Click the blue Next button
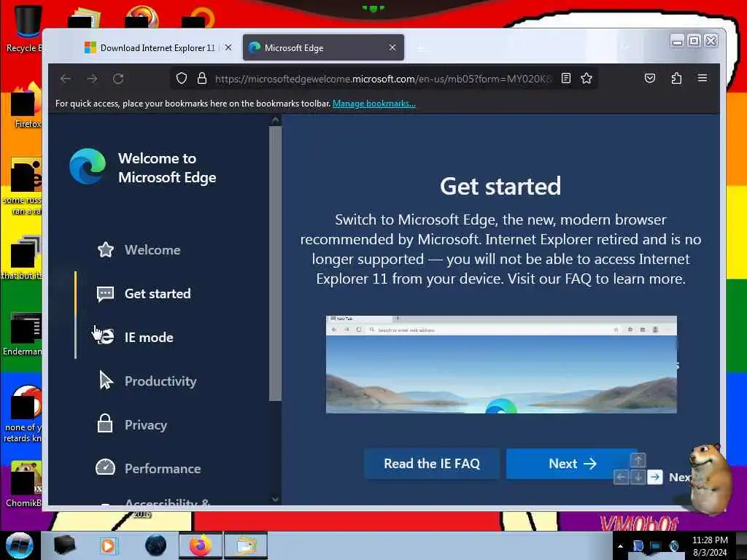This screenshot has width=747, height=560. 572,463
